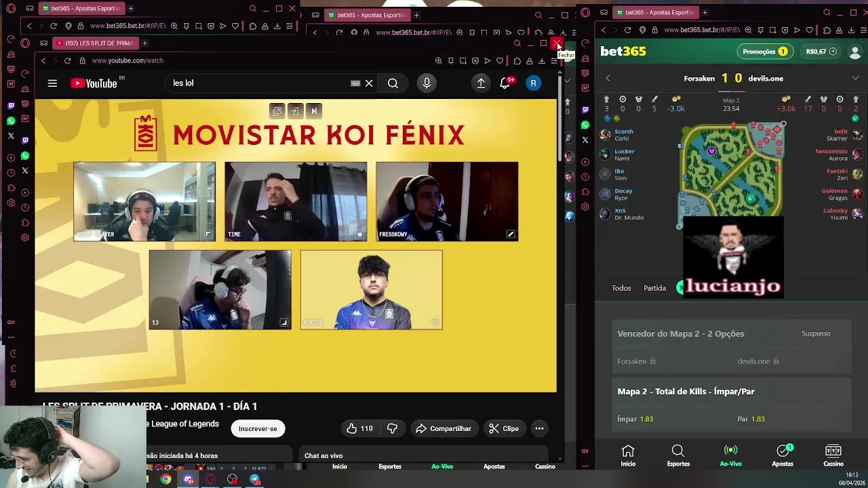Click Ao-Vivo in the lower bet365 window
This screenshot has width=868, height=488.
click(x=442, y=466)
